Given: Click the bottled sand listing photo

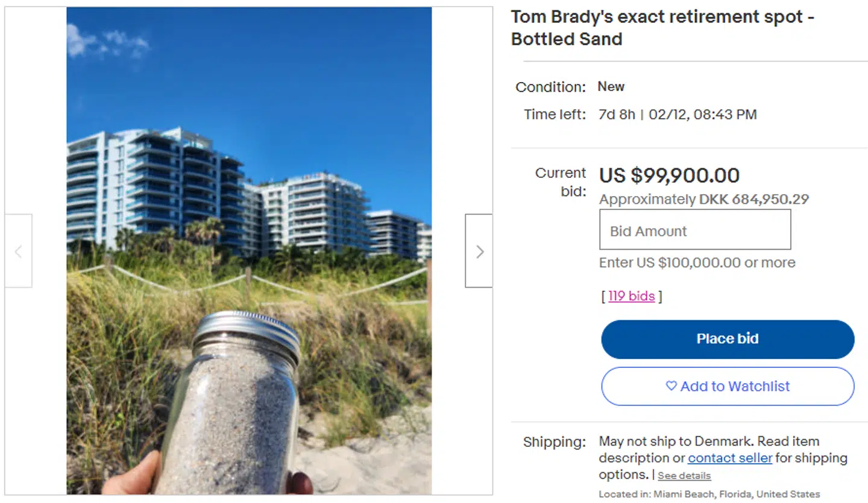Looking at the screenshot, I should [248, 181].
